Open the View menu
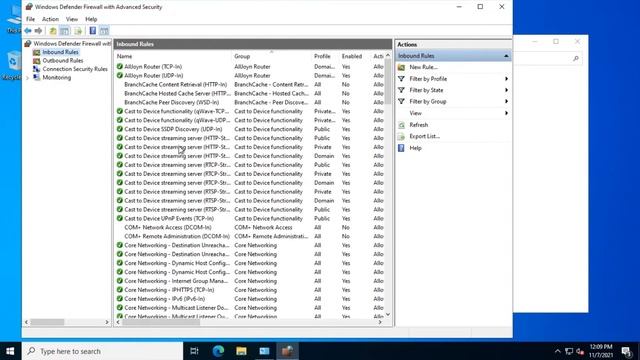 tap(72, 19)
